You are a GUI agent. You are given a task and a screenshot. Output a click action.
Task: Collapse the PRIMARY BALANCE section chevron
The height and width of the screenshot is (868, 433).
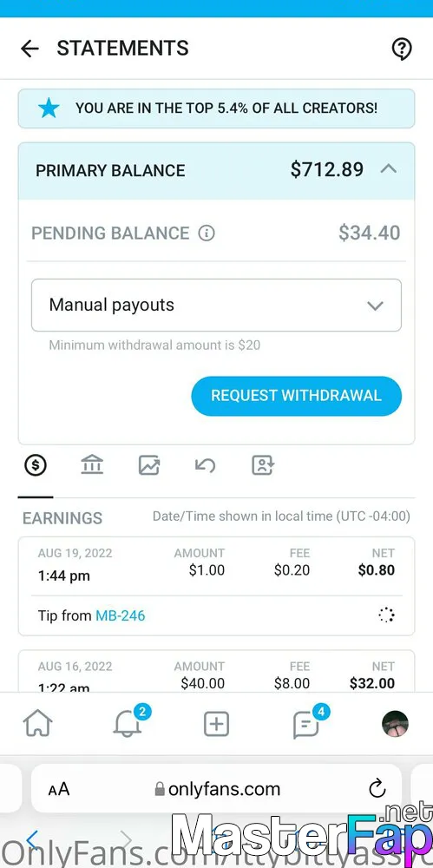click(389, 169)
